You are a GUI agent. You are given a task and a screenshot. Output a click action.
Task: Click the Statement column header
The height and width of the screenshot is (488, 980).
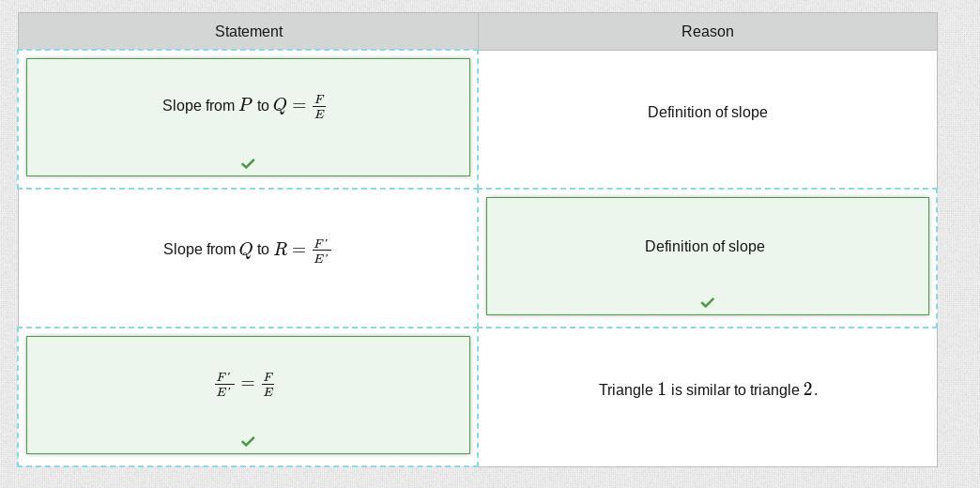coord(249,32)
